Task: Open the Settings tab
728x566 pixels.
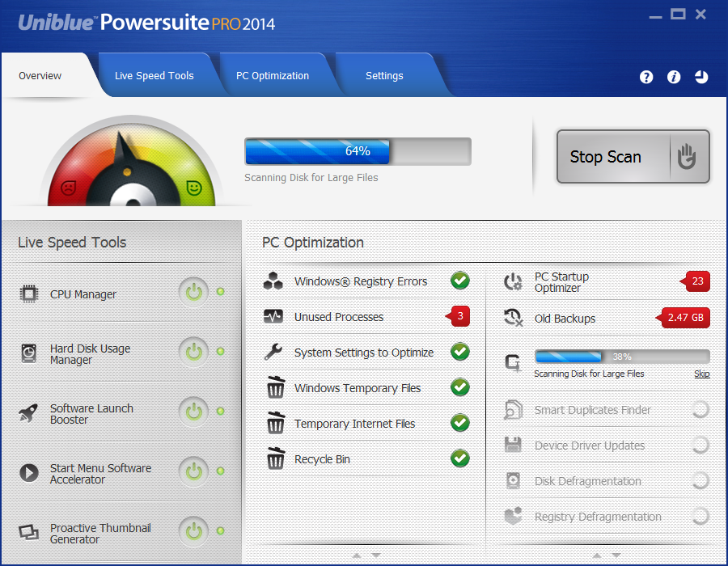Action: [x=384, y=76]
